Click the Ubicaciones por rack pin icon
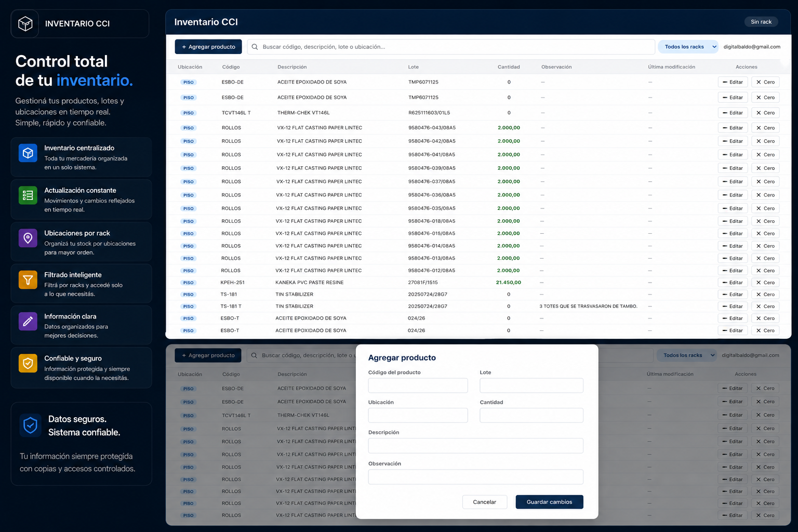This screenshot has height=532, width=798. point(28,238)
